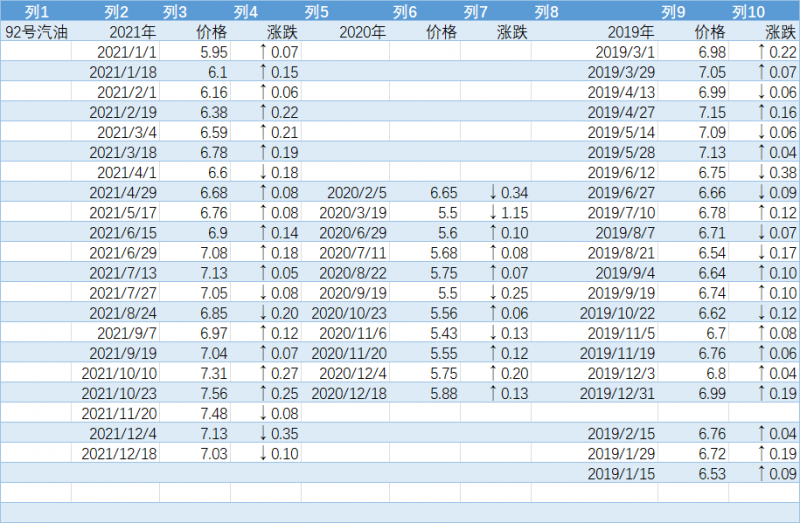Click the 2021年 header cell
The width and height of the screenshot is (800, 523).
tap(131, 31)
